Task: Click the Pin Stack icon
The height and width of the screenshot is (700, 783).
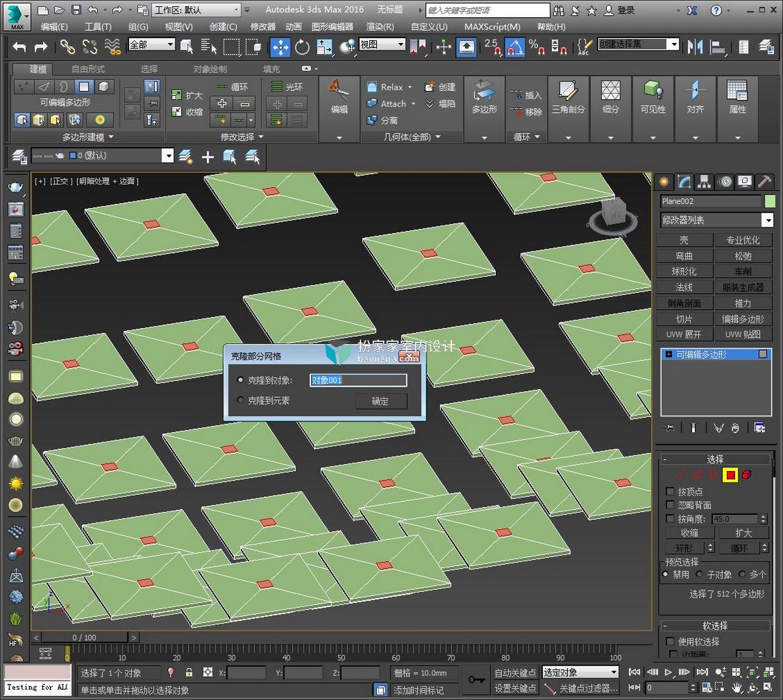Action: click(669, 428)
